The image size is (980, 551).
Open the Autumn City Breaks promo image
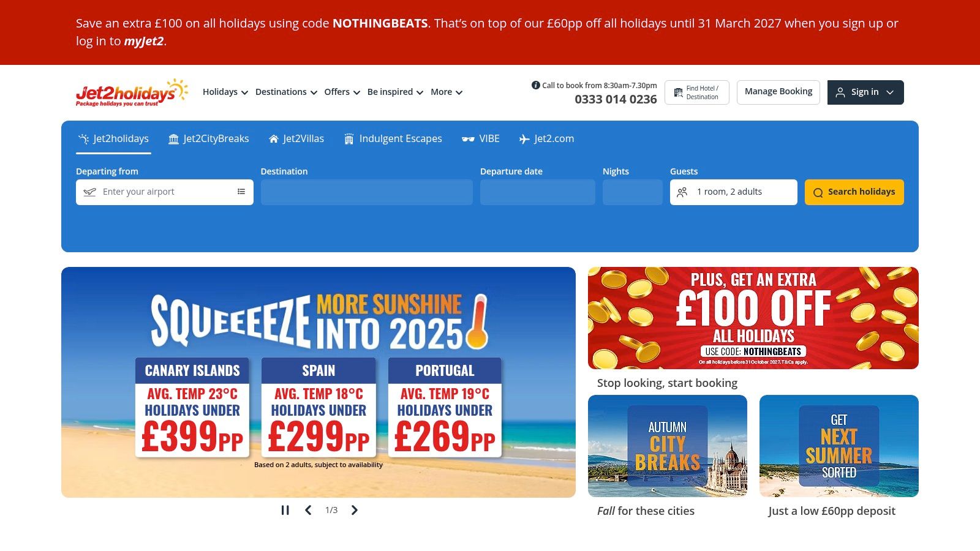667,446
